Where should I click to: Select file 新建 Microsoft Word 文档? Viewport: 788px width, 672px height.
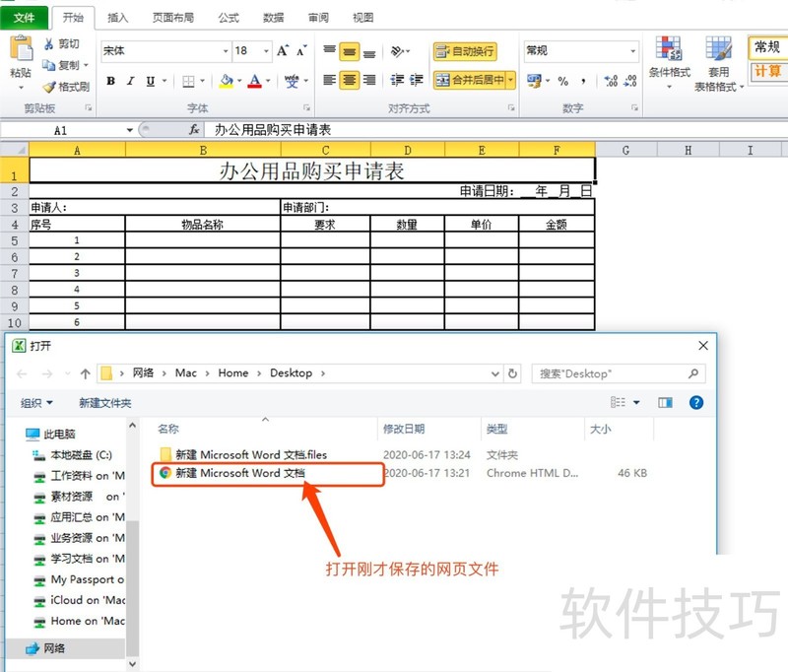tap(240, 473)
